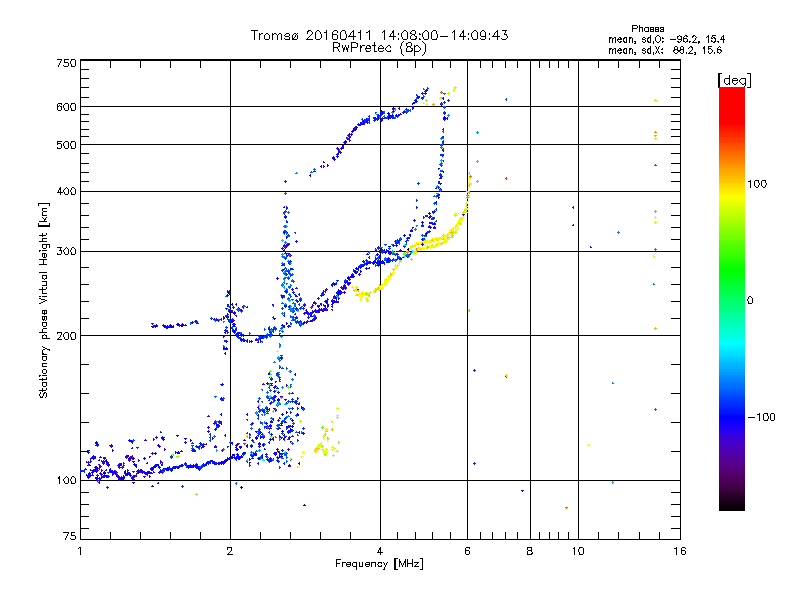Click the y-axis tick label "200"
Screen dimensions: 800x600
(66, 336)
